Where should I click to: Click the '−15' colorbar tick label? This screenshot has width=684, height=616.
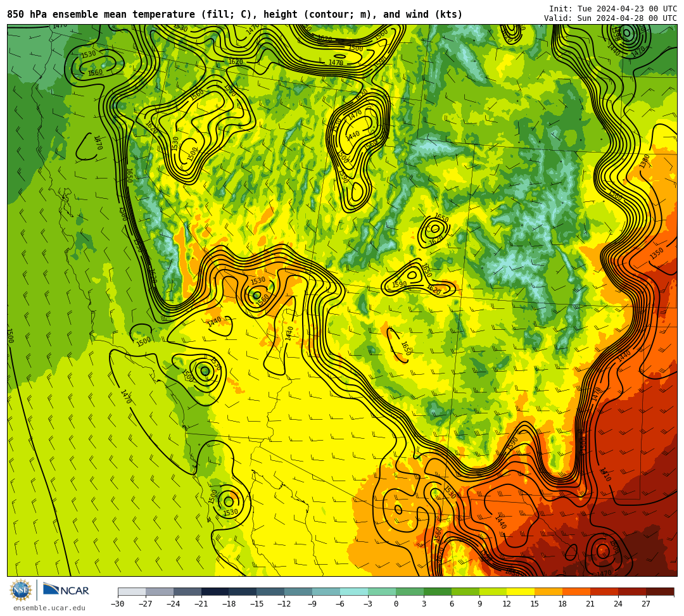coord(257,604)
